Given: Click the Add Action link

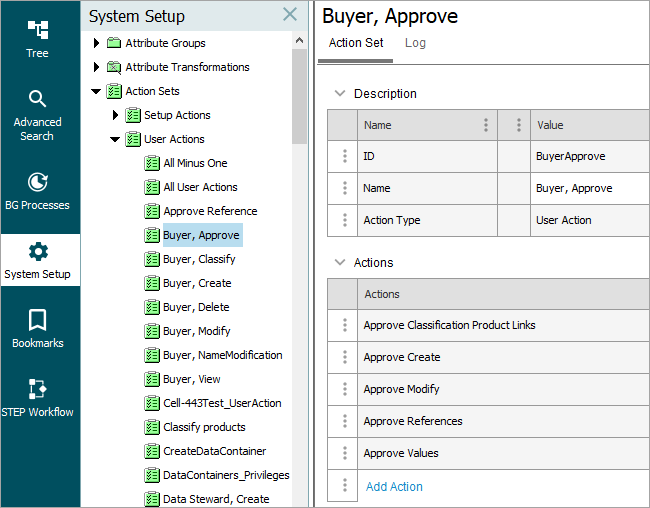Looking at the screenshot, I should (394, 486).
